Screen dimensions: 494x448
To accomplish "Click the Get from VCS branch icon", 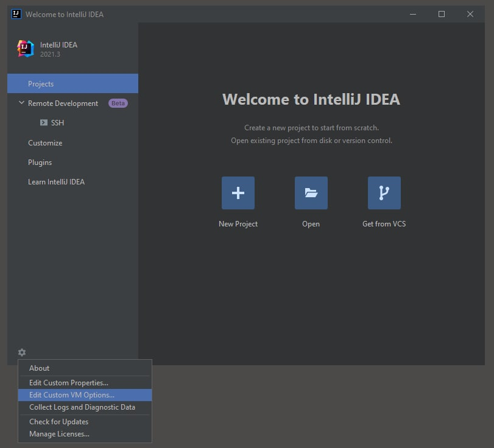I will tap(384, 193).
